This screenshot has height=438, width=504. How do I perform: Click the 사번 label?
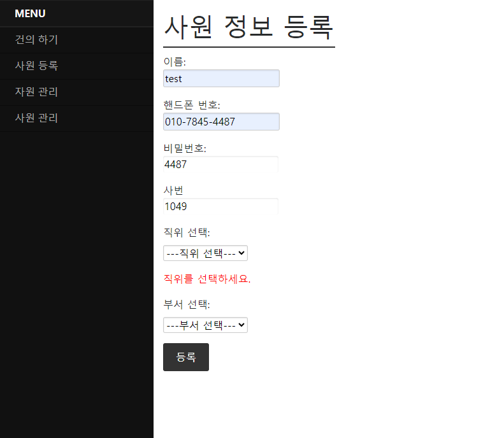point(173,190)
